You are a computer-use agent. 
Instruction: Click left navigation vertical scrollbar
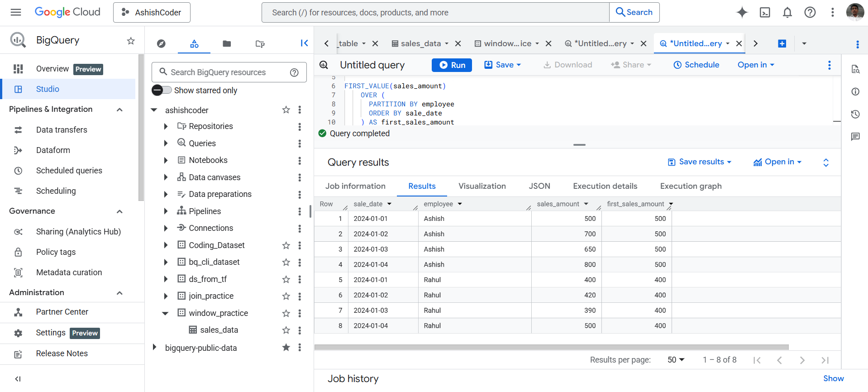(x=141, y=127)
